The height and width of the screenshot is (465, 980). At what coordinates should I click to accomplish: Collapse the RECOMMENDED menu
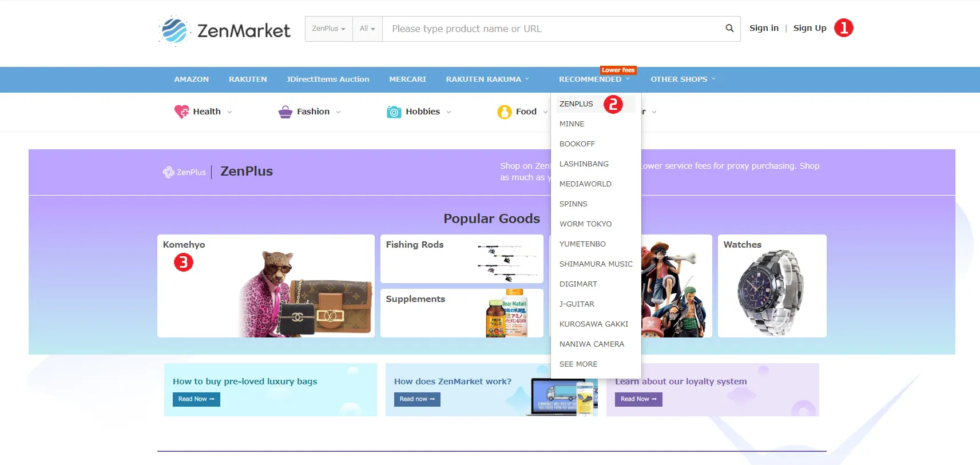(x=594, y=80)
